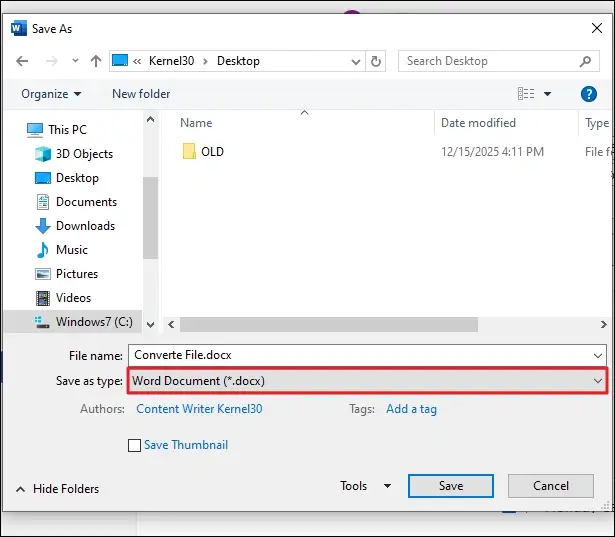The image size is (615, 537).
Task: Edit the Content Writer Kernel30 author
Action: tap(199, 409)
